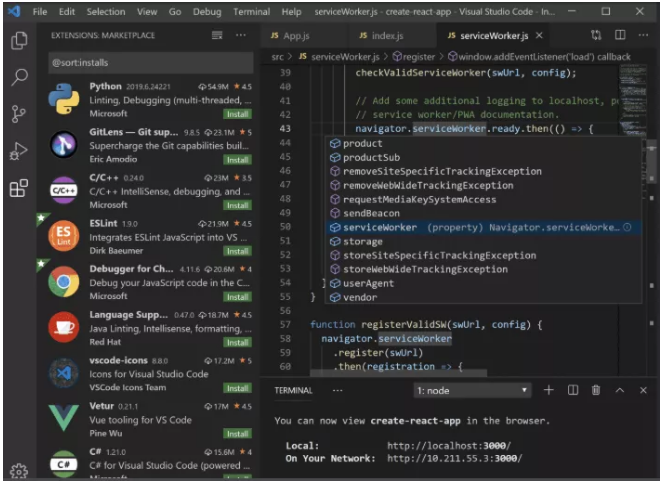This screenshot has width=666, height=485.
Task: Open the Debug view in activity bar
Action: pos(19,151)
